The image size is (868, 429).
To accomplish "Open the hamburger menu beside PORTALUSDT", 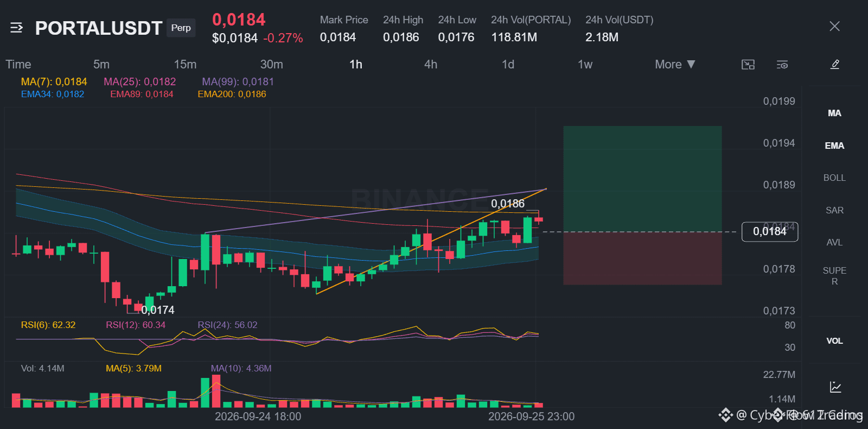I will coord(16,28).
